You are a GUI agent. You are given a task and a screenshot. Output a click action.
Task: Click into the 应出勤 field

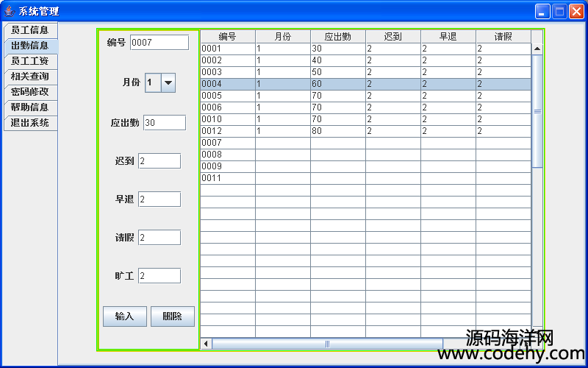click(x=165, y=123)
